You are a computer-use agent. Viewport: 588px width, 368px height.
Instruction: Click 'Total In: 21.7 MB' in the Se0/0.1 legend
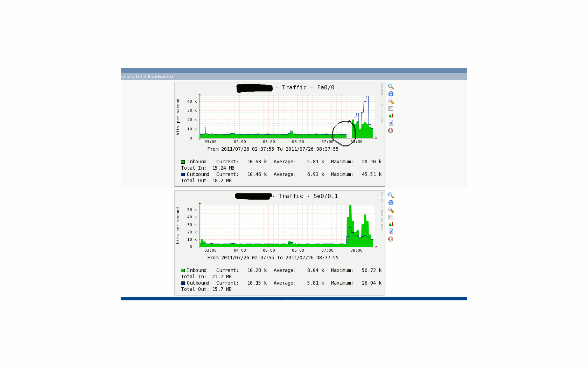click(x=206, y=277)
